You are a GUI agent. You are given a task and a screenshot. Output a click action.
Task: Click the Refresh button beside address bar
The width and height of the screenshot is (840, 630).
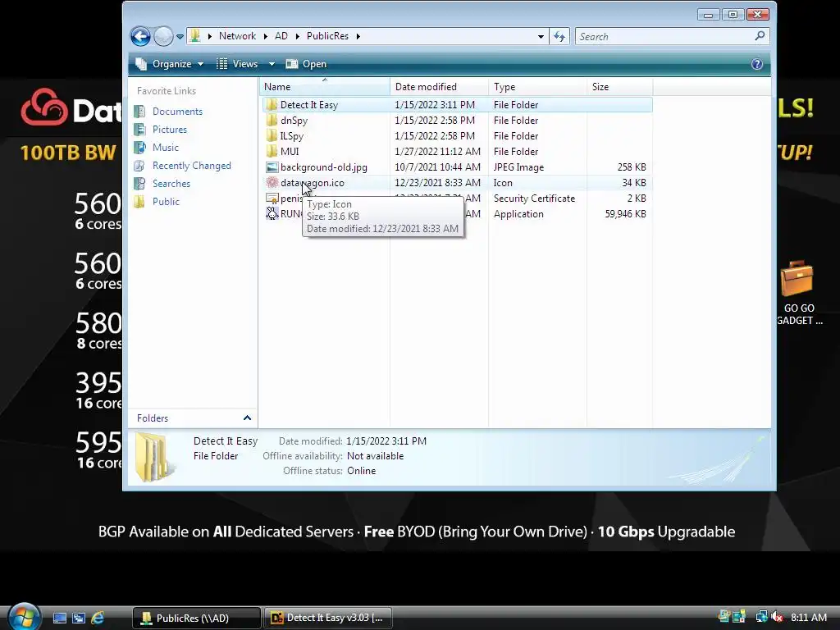point(559,36)
